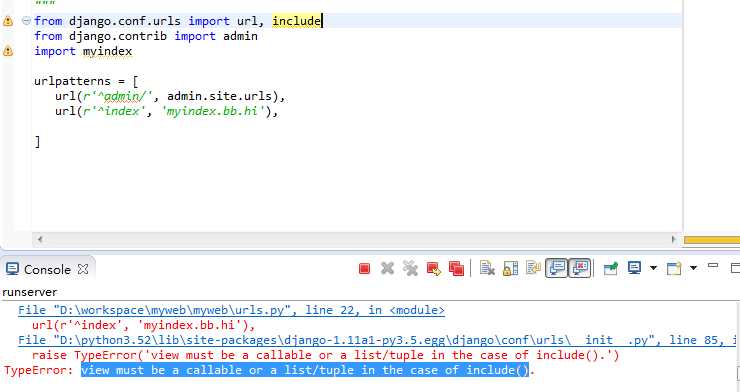Image resolution: width=740 pixels, height=392 pixels.
Task: Pin the console with green pin icon
Action: pos(611,268)
